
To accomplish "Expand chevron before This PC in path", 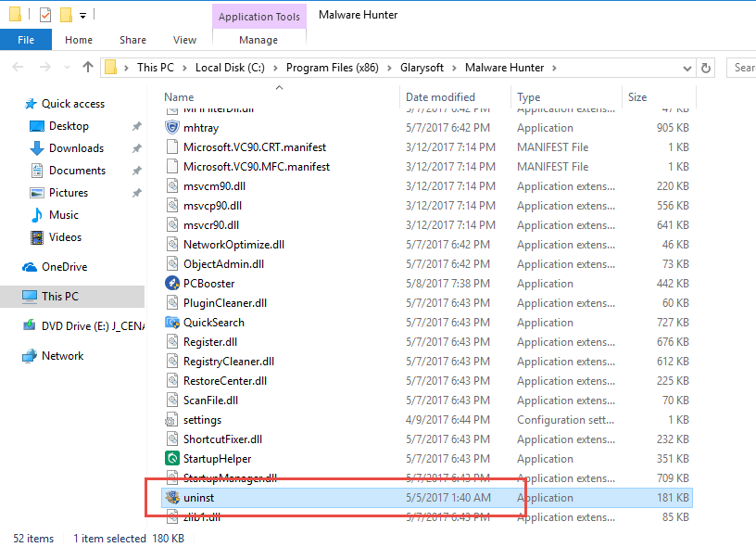I will click(x=126, y=68).
